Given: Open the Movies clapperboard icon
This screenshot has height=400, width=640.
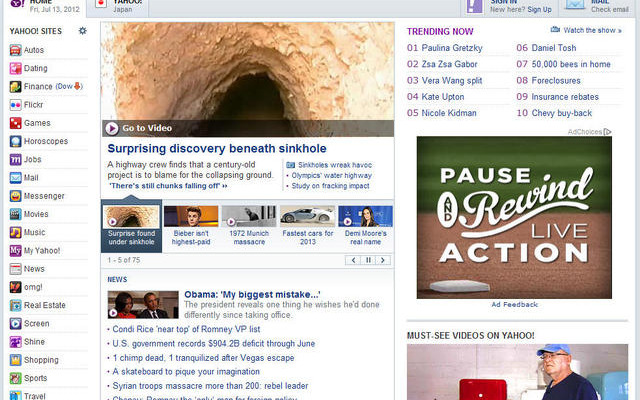Looking at the screenshot, I should click(16, 214).
